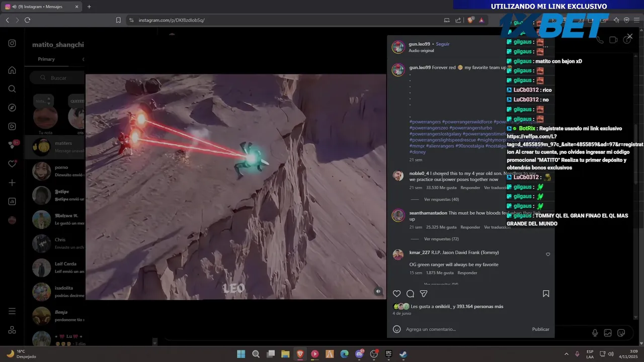Reply to kmar_227's comment via Responder
The height and width of the screenshot is (362, 644).
click(467, 273)
